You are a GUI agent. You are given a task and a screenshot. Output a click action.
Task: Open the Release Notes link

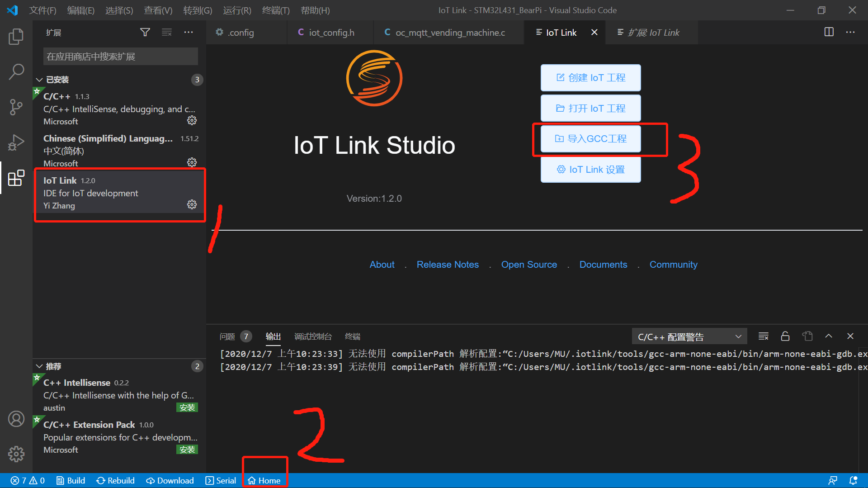click(448, 265)
